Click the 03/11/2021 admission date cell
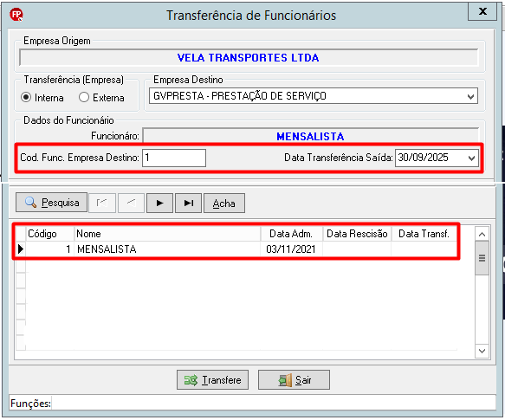 [291, 249]
